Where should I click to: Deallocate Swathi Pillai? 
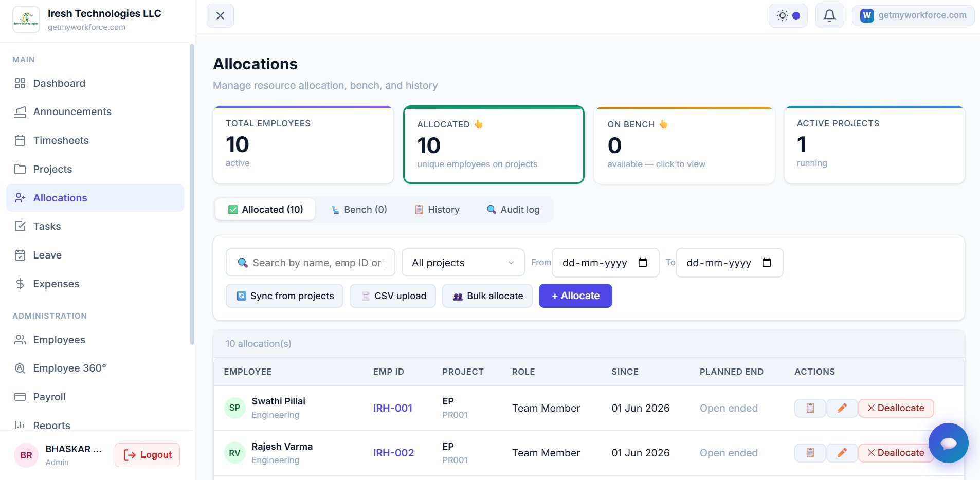click(x=896, y=408)
